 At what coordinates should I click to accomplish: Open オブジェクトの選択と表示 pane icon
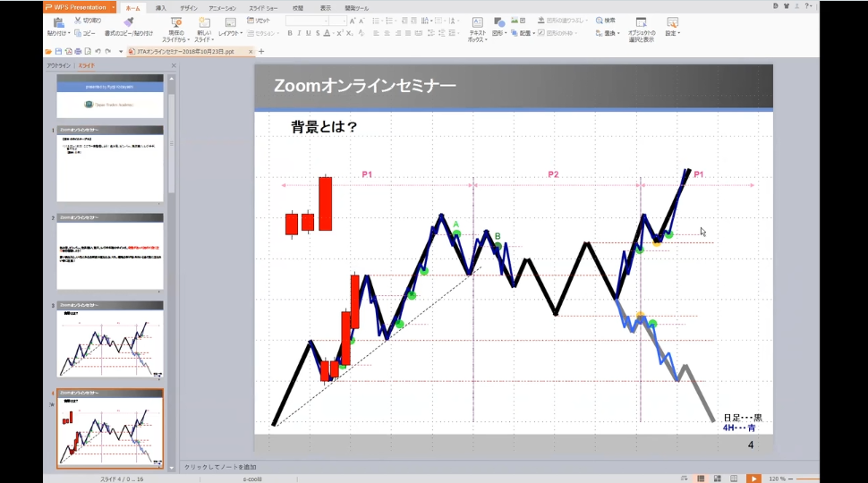[641, 22]
